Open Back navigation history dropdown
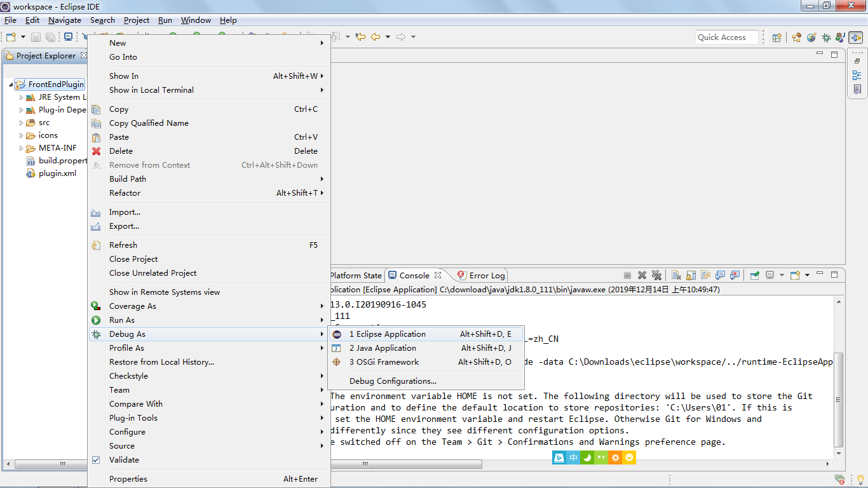Image resolution: width=868 pixels, height=488 pixels. (388, 37)
